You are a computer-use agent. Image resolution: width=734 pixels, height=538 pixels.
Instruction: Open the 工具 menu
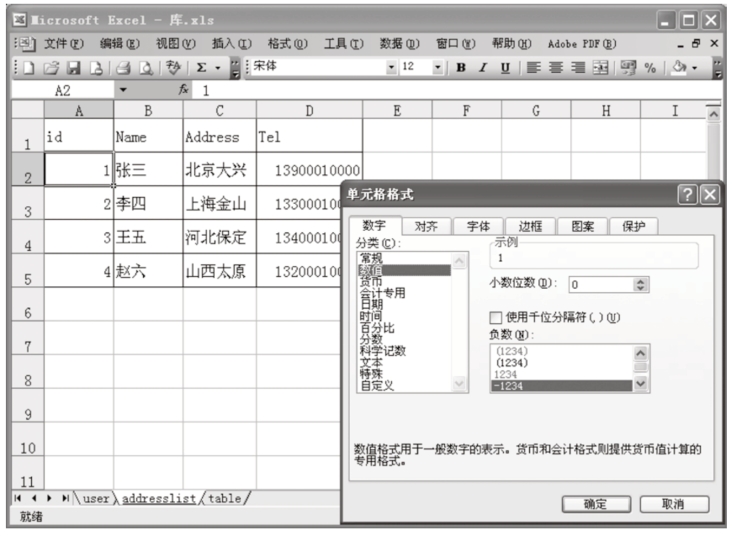coord(344,44)
